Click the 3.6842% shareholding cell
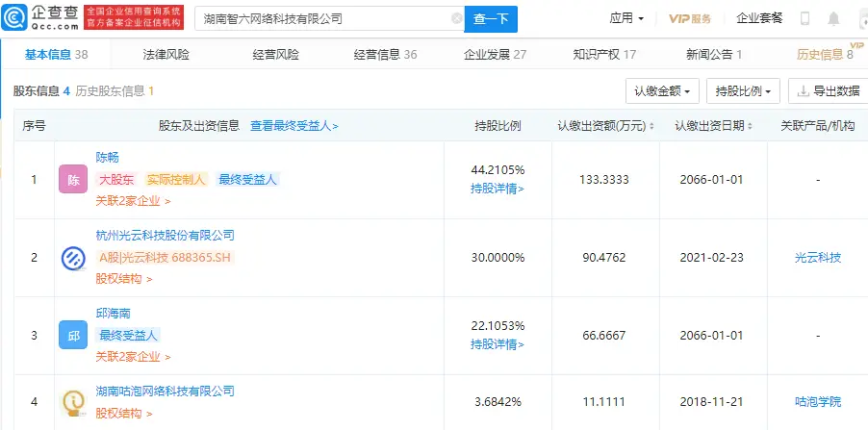This screenshot has width=868, height=430. coord(498,402)
